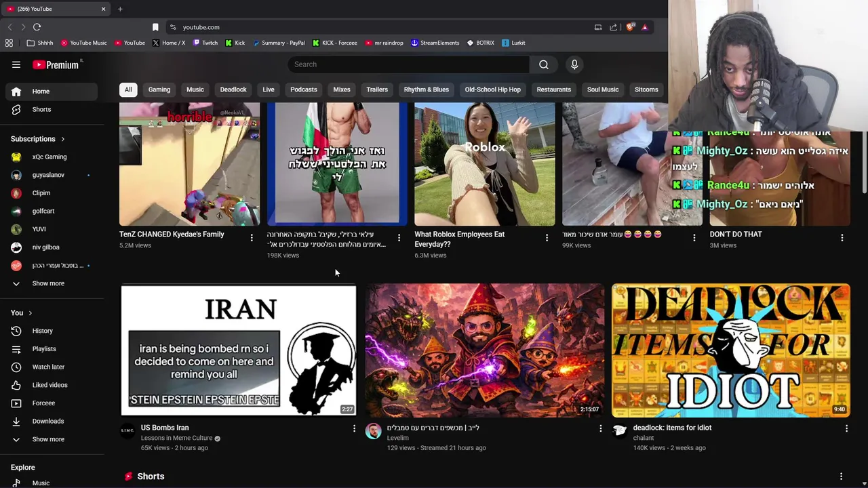Click the youtube.com address bar
Screen dimensions: 868x488
click(380, 27)
